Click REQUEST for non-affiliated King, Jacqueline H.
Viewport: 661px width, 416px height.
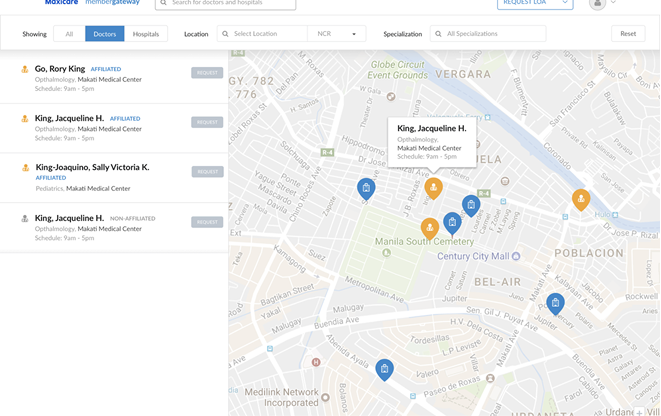click(x=207, y=222)
